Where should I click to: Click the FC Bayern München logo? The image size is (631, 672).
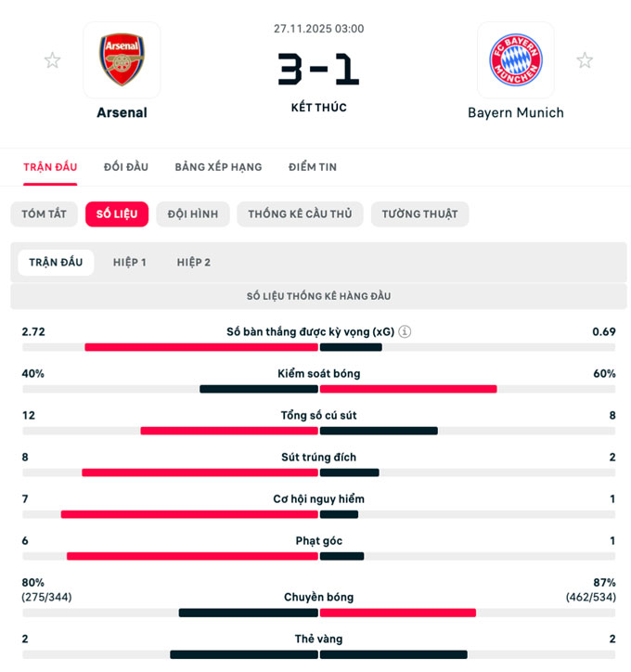(x=515, y=60)
